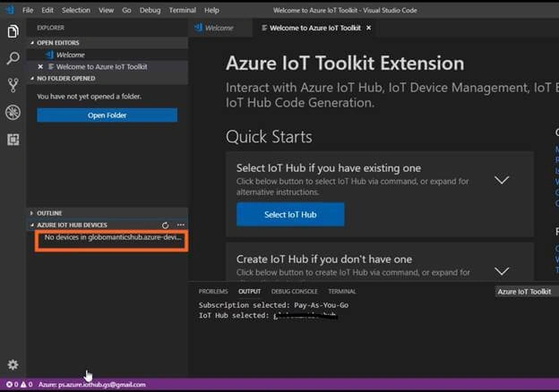
Task: Select Welcome to Azure IoT Toolkit in Open Editors
Action: click(107, 66)
